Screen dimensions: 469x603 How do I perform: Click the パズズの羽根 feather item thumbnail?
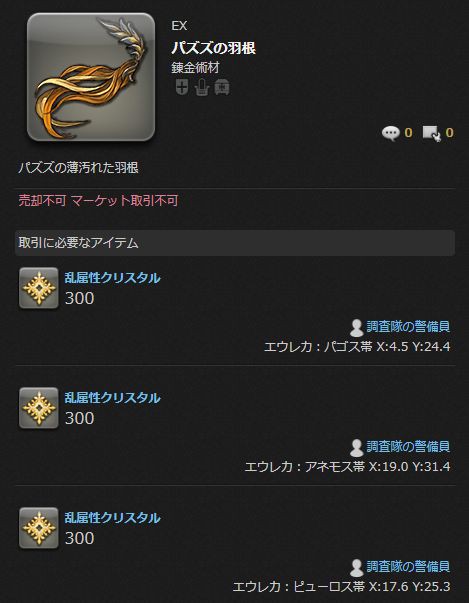91,77
